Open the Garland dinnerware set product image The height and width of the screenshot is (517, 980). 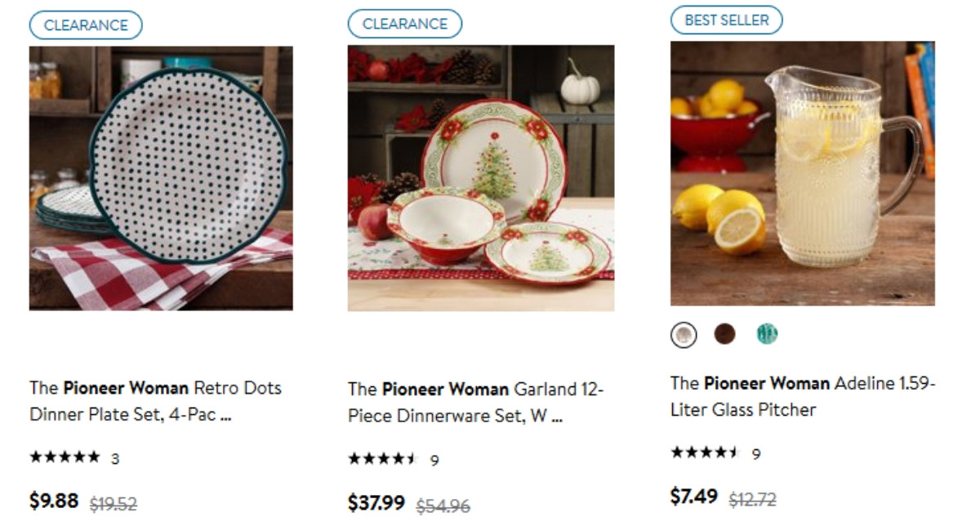[x=480, y=178]
